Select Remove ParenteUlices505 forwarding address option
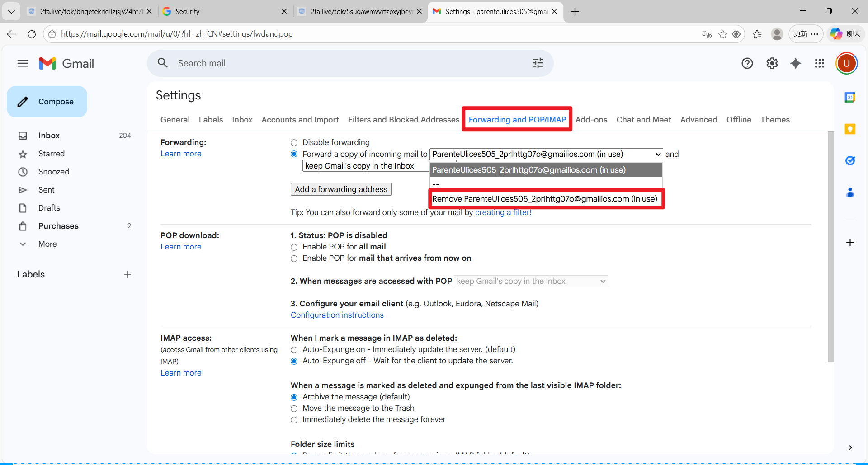Viewport: 868px width, 465px height. pyautogui.click(x=545, y=199)
